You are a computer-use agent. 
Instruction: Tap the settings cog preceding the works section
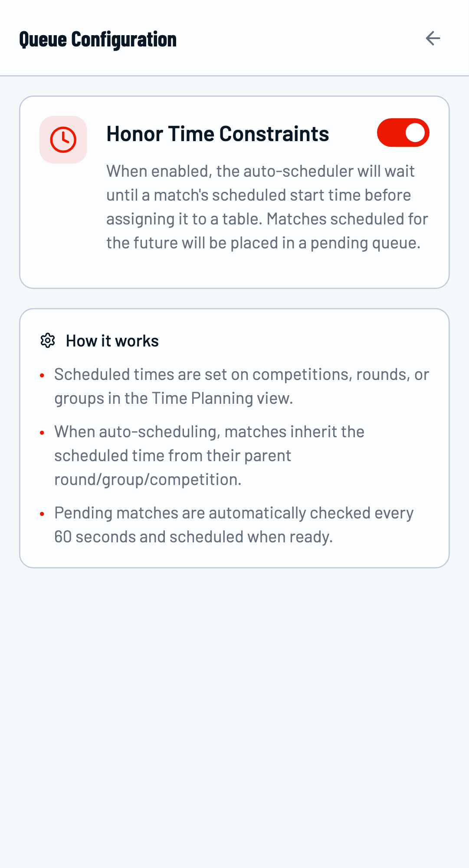point(48,341)
